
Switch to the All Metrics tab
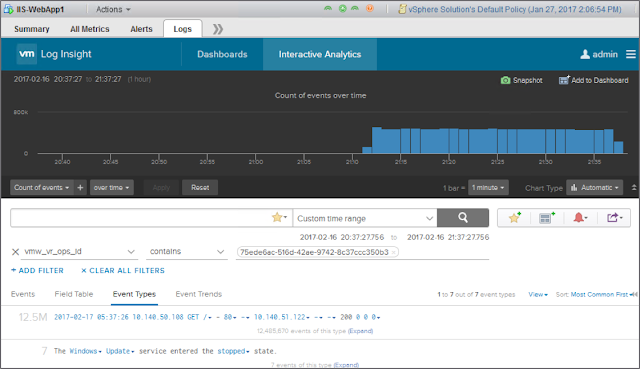click(90, 29)
